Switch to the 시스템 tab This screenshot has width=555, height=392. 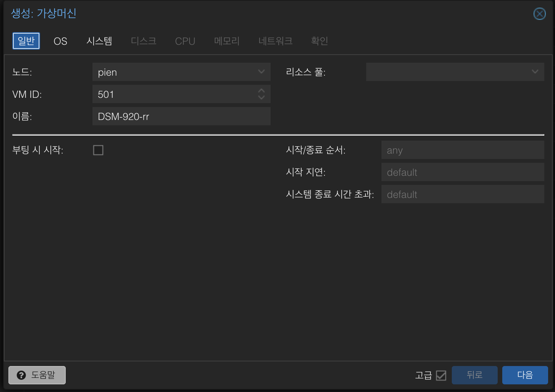tap(99, 41)
